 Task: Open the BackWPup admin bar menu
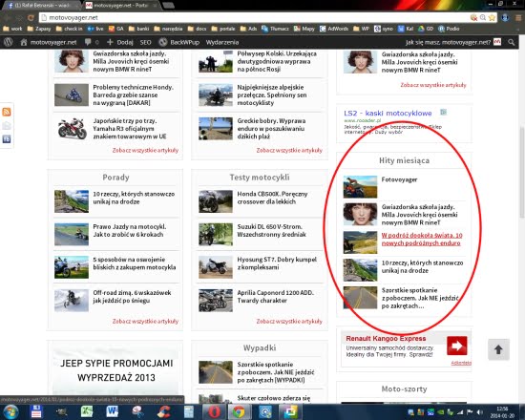pyautogui.click(x=179, y=42)
